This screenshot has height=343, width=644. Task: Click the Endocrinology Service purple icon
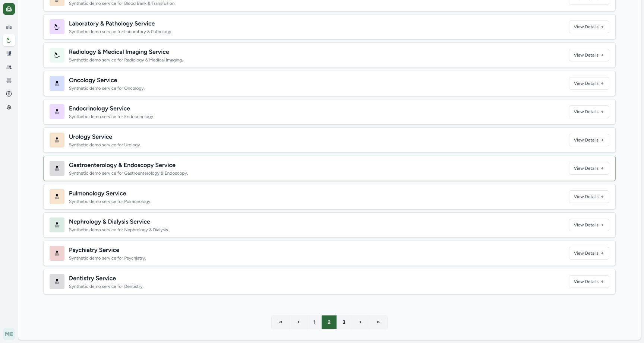(57, 112)
